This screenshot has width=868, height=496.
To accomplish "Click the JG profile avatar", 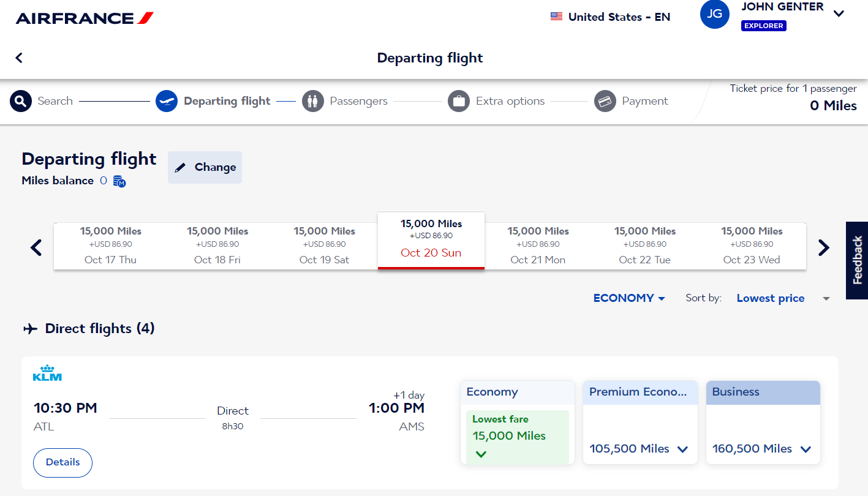I will 715,15.
